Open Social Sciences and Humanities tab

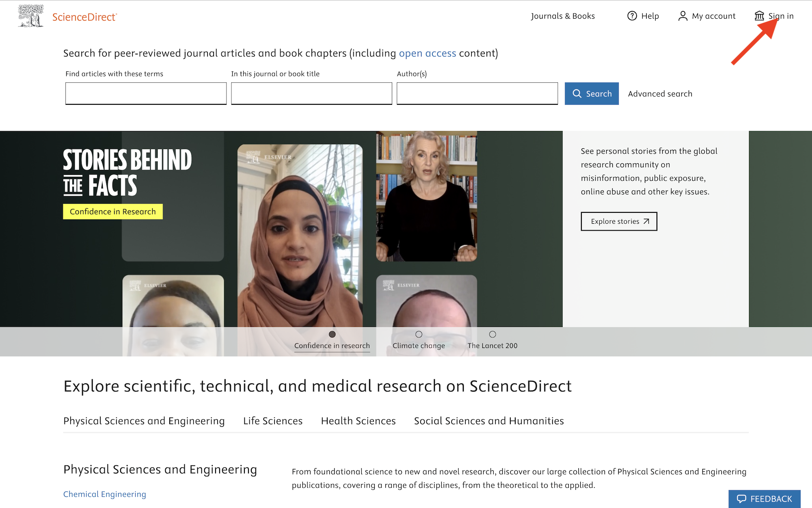[x=488, y=421]
